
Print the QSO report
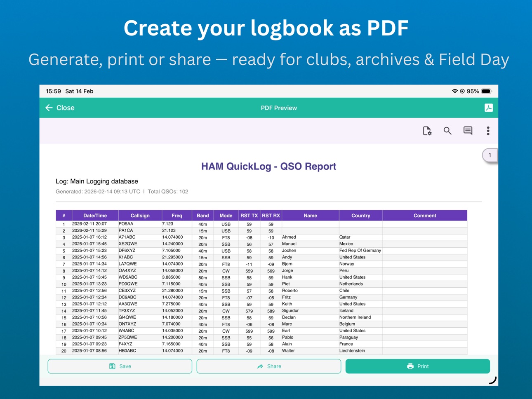[418, 366]
